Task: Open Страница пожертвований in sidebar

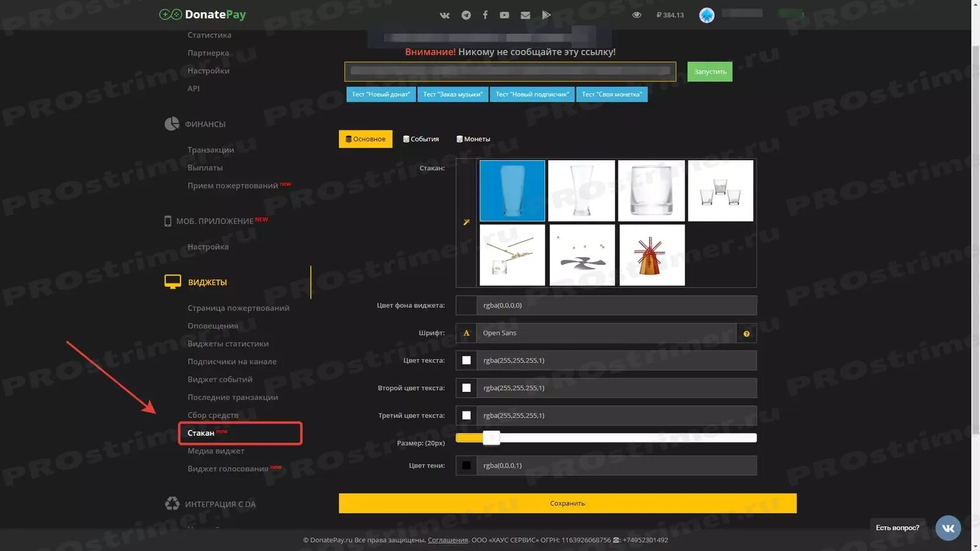Action: point(238,308)
